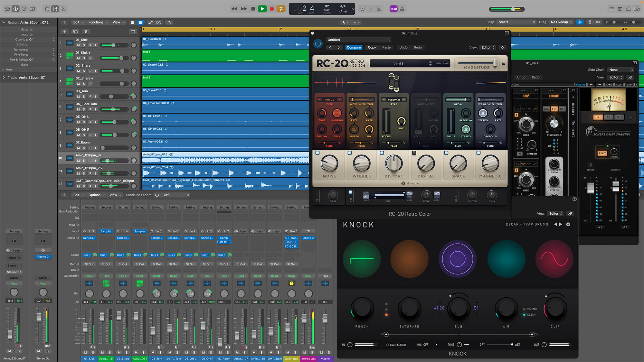This screenshot has height=362, width=644.
Task: Enable the DIGITAL module checkbox
Action: (x=414, y=153)
